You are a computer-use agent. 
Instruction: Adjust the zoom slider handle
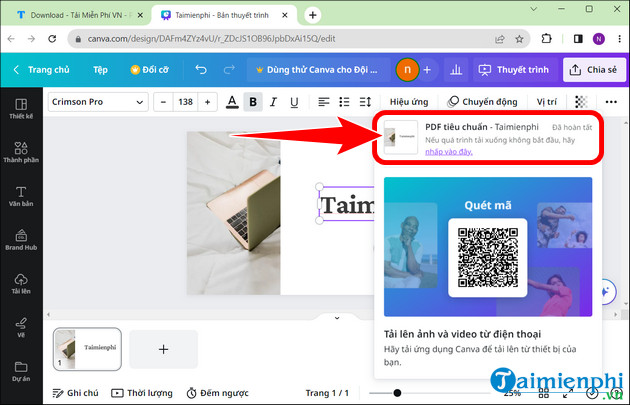tap(397, 393)
